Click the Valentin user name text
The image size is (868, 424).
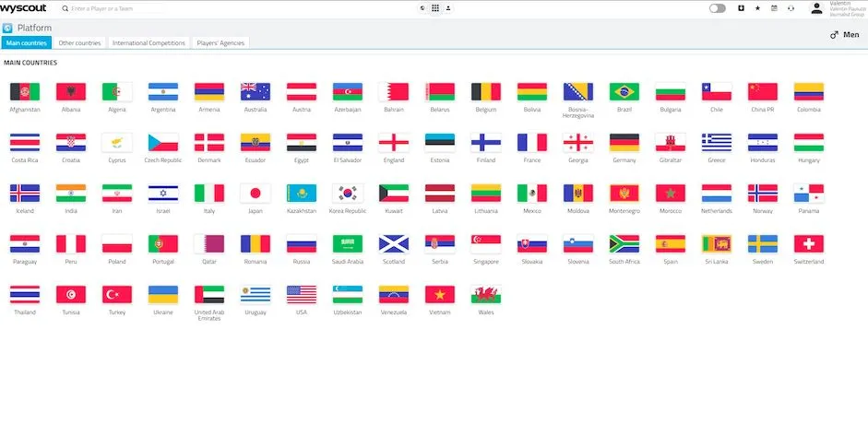(838, 4)
